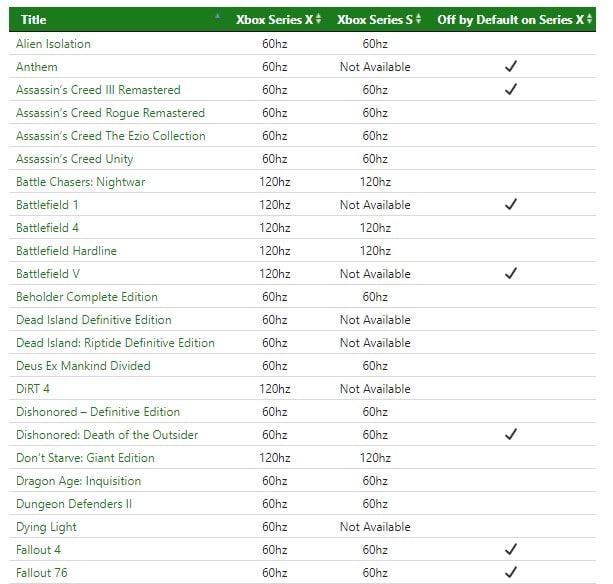
Task: Open Assassin's Creed III Remastered link
Action: click(98, 90)
